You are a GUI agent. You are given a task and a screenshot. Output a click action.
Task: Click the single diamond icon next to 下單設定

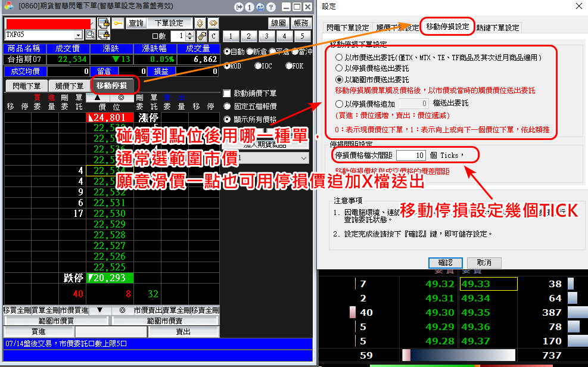200,23
